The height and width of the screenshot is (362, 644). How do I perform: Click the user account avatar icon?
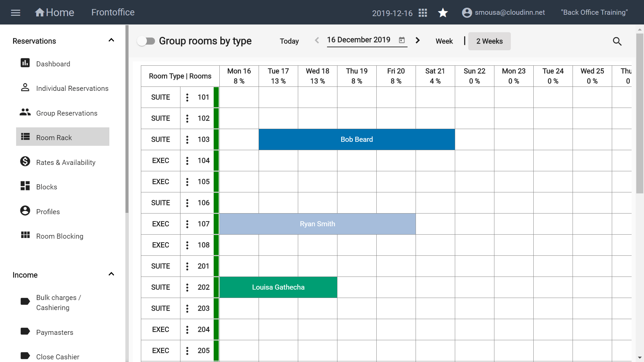467,13
